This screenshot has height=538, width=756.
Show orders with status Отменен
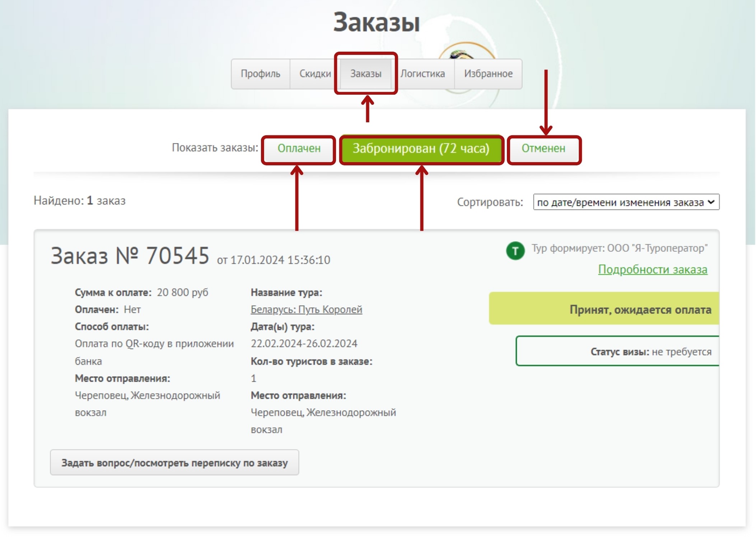click(543, 148)
